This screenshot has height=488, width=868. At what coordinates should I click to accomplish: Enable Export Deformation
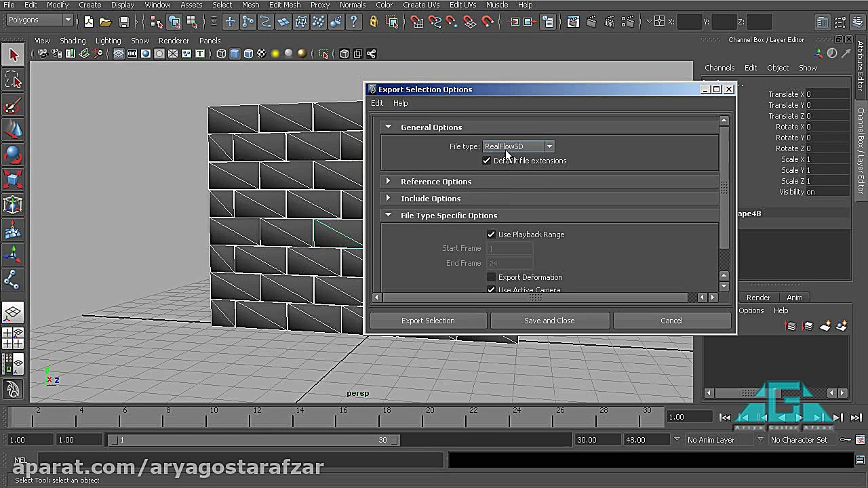pos(492,277)
